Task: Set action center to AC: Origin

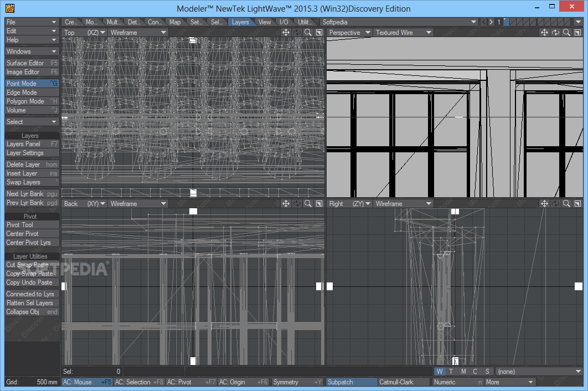Action: pyautogui.click(x=244, y=382)
